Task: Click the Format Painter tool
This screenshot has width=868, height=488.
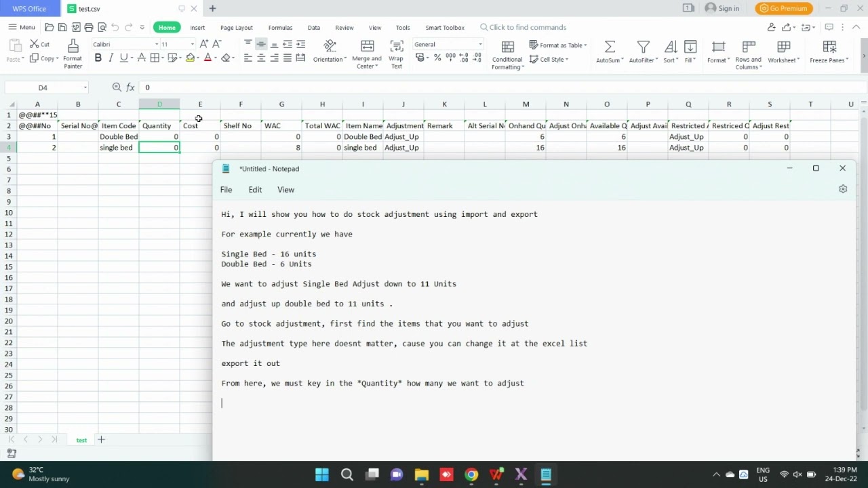Action: [x=73, y=54]
